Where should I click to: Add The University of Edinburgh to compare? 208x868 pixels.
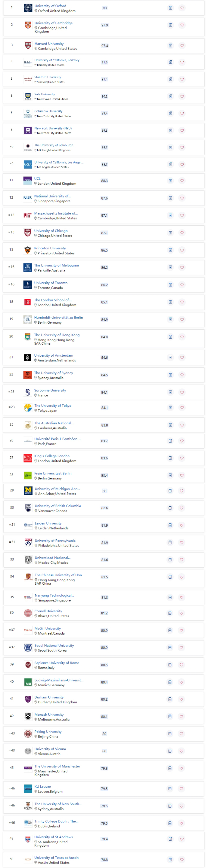coord(170,147)
